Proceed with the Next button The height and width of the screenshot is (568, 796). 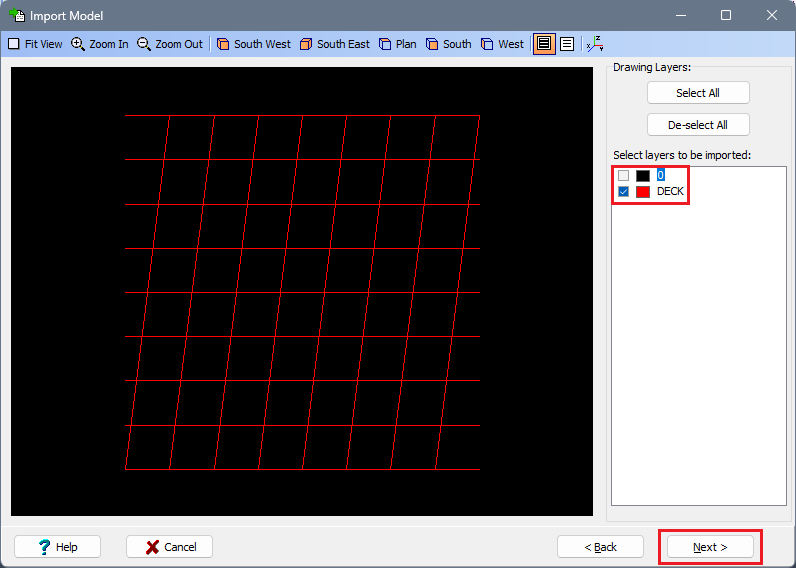710,547
